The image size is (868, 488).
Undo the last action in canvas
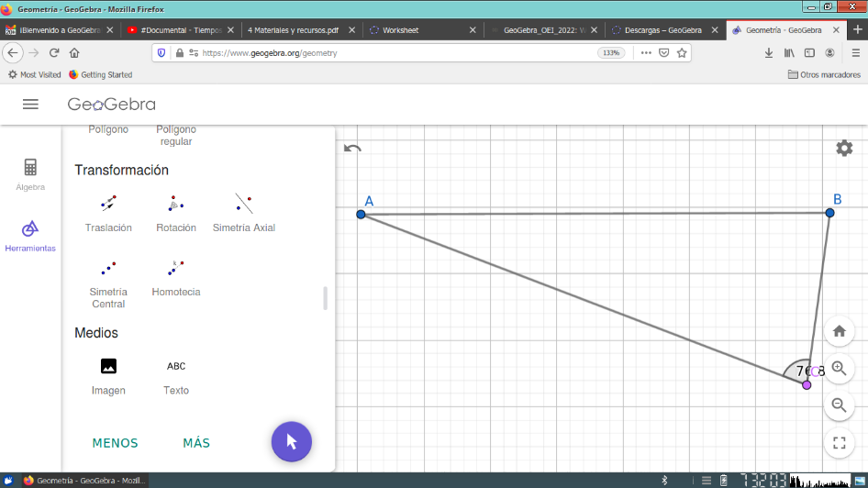(352, 149)
